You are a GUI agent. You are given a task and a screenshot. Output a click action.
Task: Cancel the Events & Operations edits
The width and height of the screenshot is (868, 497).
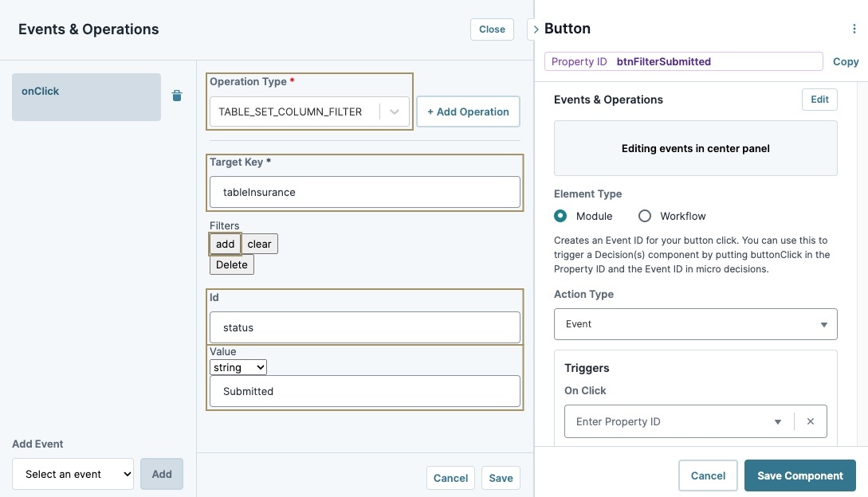click(x=450, y=478)
